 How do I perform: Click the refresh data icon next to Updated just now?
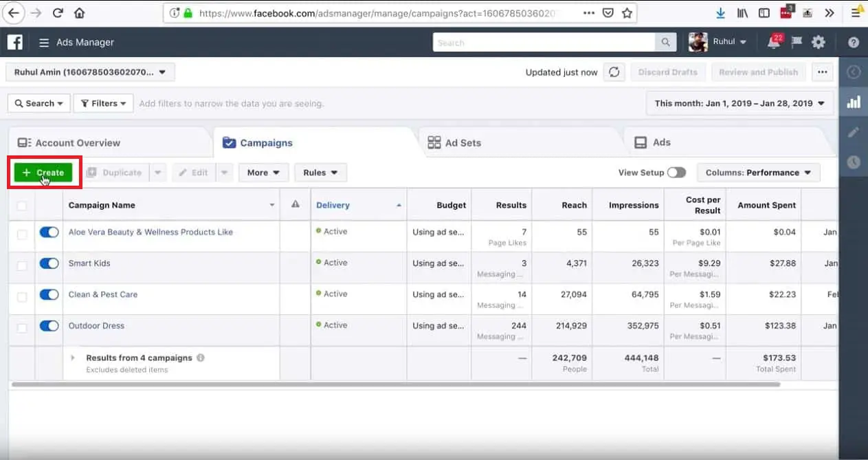[x=614, y=72]
